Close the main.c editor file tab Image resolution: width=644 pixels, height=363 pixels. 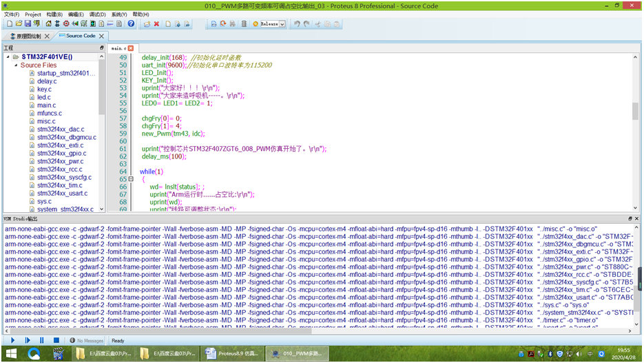[131, 48]
